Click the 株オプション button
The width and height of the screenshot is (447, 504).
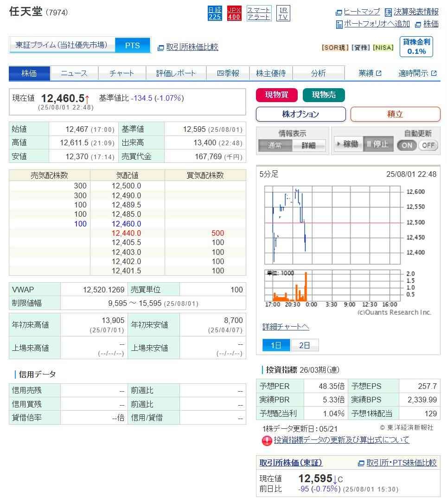[300, 114]
